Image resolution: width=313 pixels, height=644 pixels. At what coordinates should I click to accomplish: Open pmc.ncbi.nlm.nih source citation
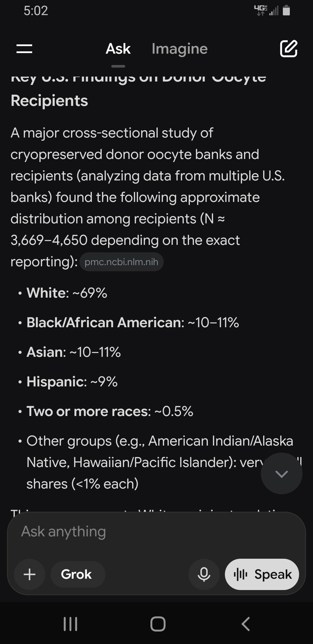tap(121, 262)
